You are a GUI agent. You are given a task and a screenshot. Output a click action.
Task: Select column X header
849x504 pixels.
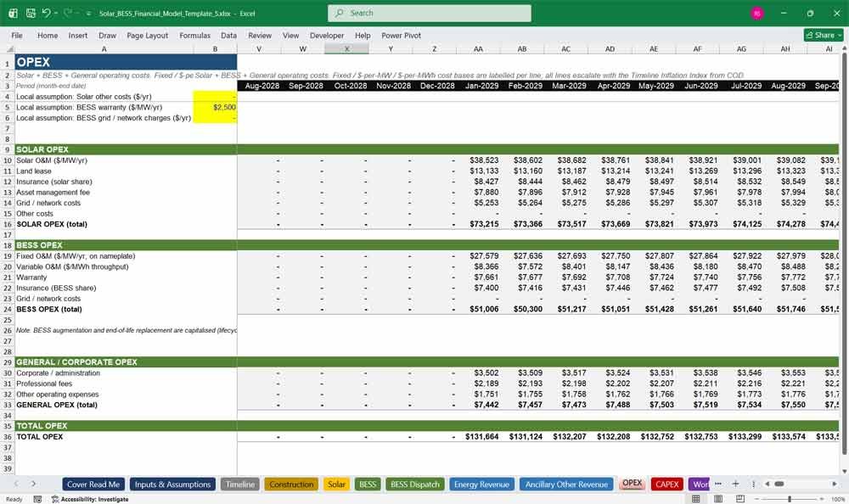click(346, 48)
